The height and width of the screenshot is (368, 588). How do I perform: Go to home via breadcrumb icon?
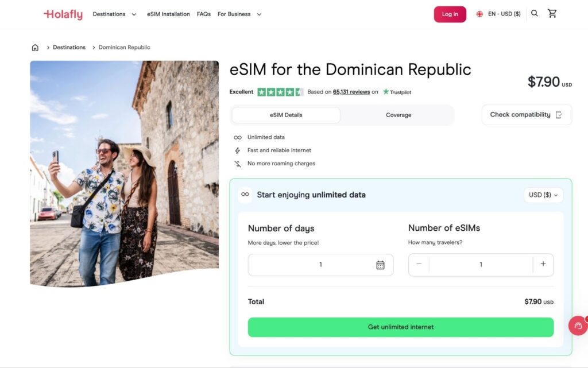point(35,48)
